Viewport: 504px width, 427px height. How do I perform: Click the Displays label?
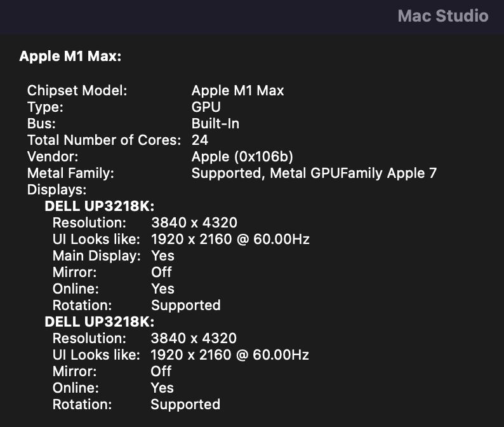pos(56,189)
